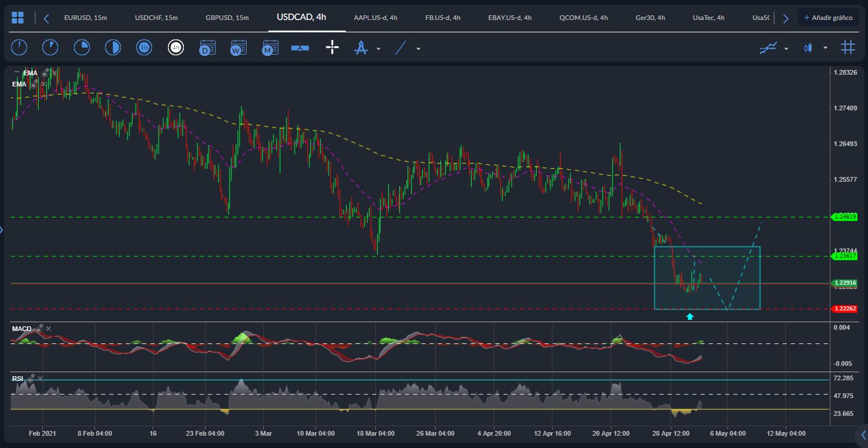Viewport: 868px width, 448px height.
Task: Remove the RSI indicator with its X
Action: coord(39,379)
